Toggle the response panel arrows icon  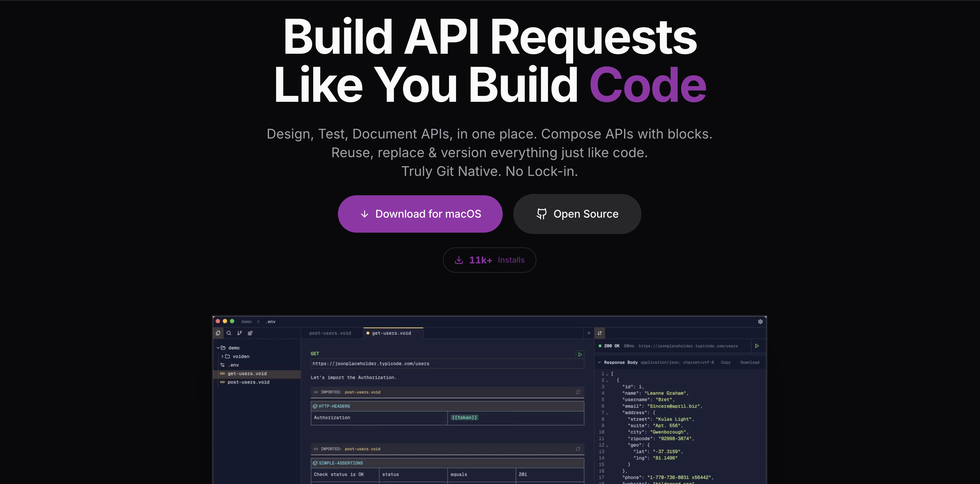(599, 333)
